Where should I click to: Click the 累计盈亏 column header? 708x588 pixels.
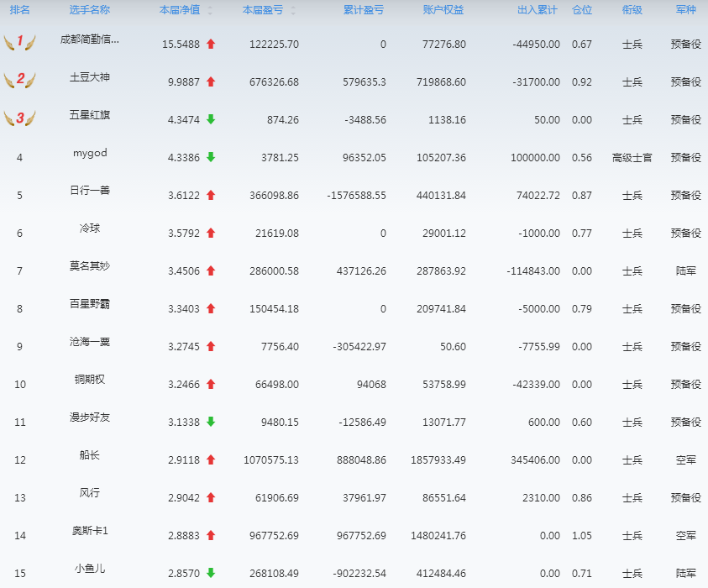(x=364, y=10)
